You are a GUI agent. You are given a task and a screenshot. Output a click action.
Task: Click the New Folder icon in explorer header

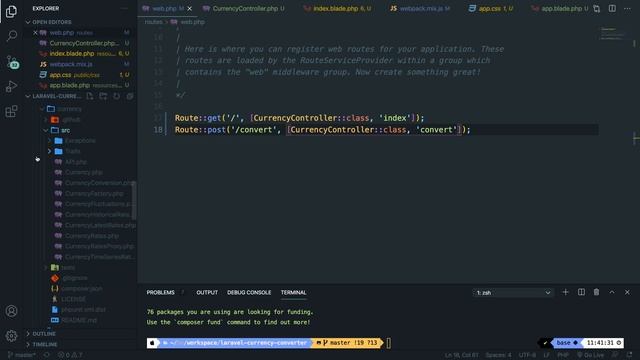pos(103,96)
